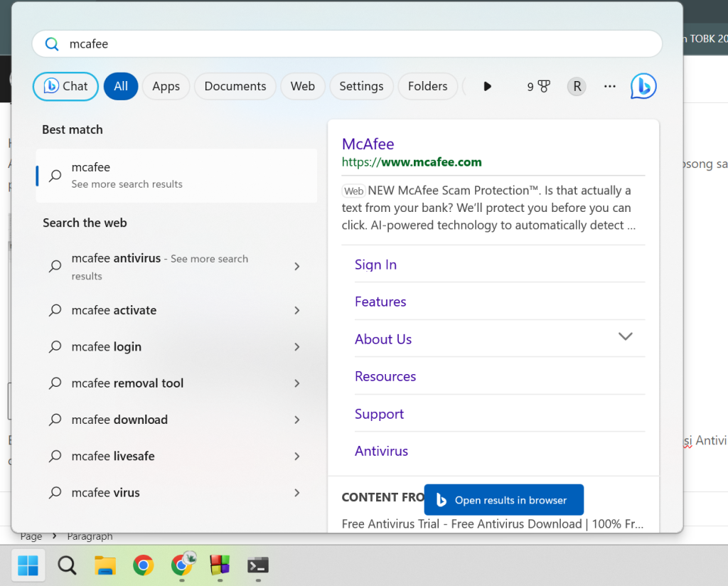
Task: Switch to the Documents filter tab
Action: point(235,86)
